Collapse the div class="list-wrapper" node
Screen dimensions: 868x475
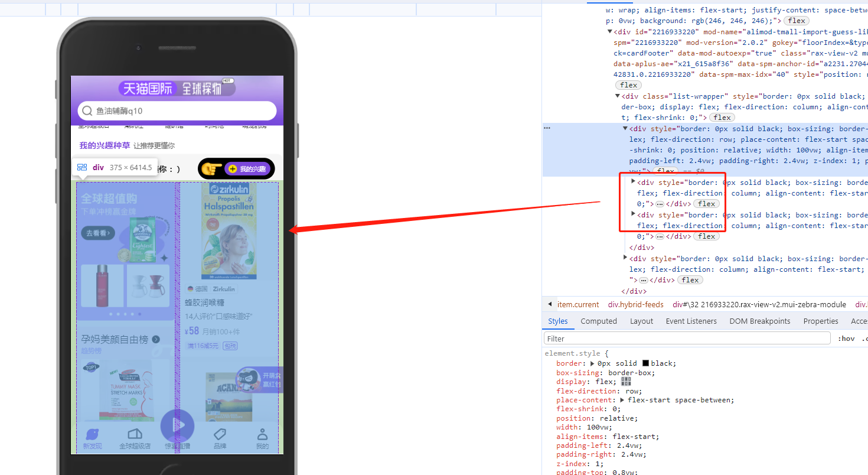[x=618, y=96]
